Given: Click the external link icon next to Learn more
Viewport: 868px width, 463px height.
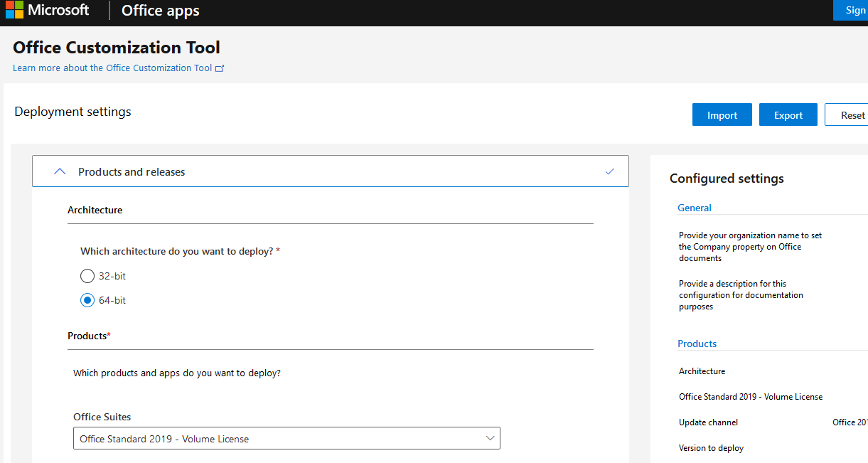Looking at the screenshot, I should (220, 68).
